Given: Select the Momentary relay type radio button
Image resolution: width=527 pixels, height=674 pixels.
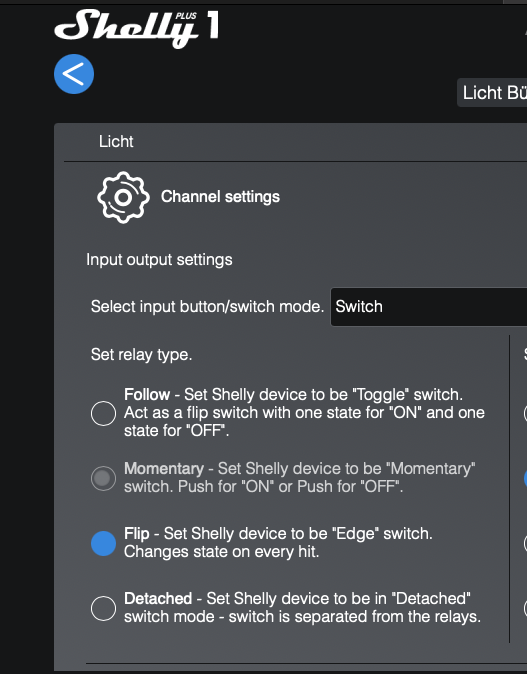Looking at the screenshot, I should coord(103,478).
